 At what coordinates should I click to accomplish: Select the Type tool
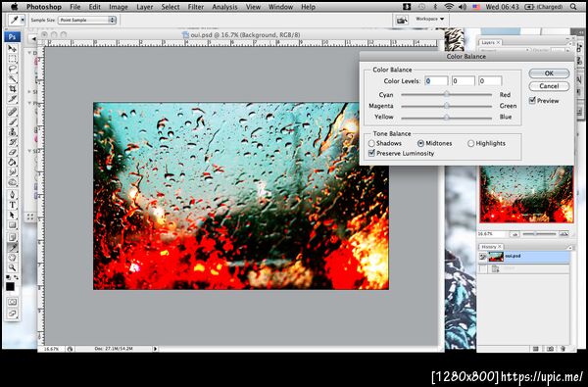pos(13,205)
